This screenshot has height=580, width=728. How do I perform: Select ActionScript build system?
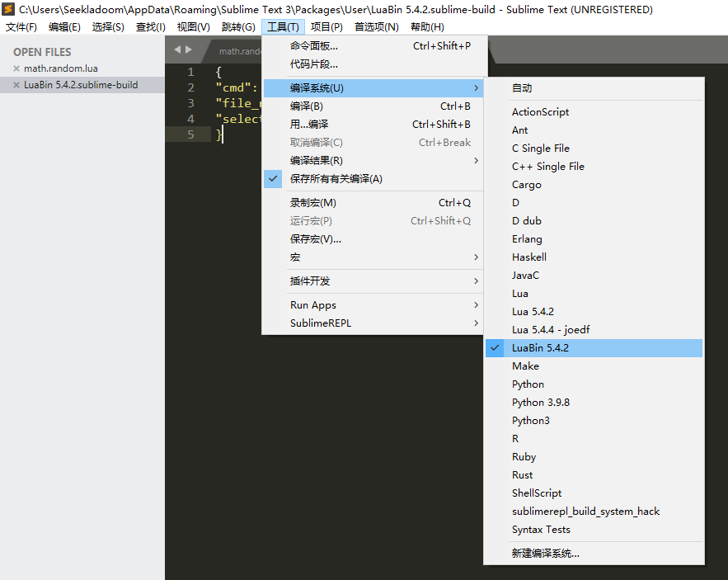tap(594, 112)
